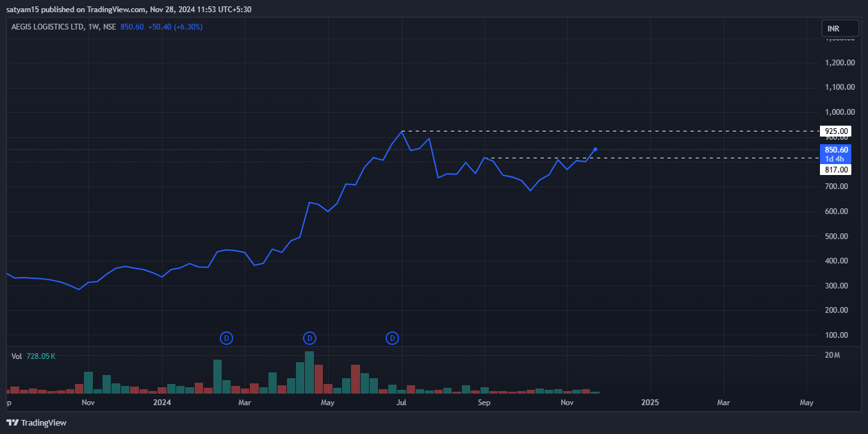Image resolution: width=868 pixels, height=434 pixels.
Task: Click the TradingView logo at bottom left
Action: click(x=37, y=422)
